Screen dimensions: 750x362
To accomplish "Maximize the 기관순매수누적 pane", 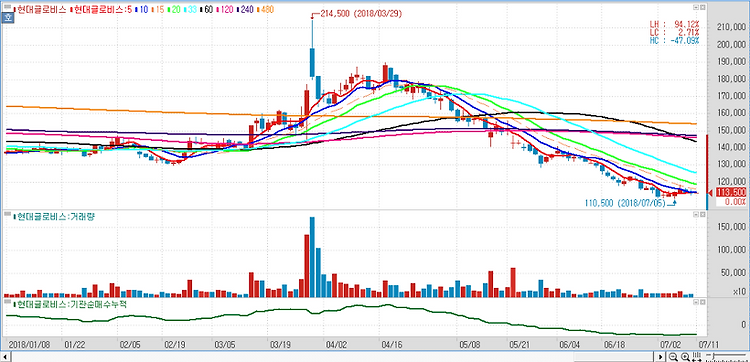I will (703, 303).
